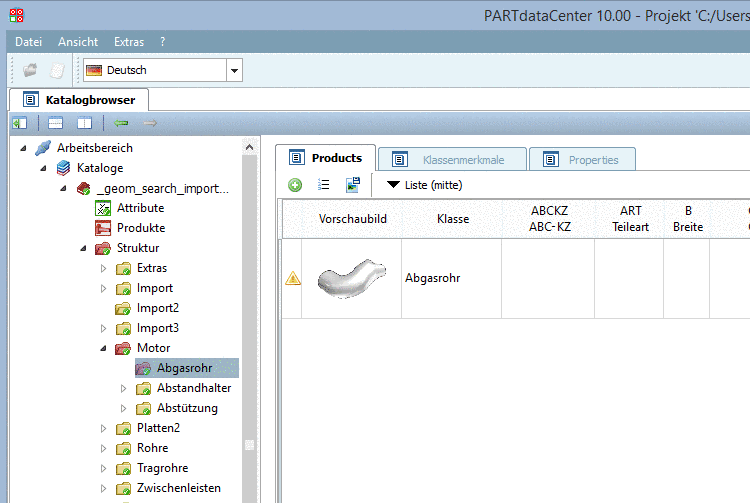Expand the Extras folder node
The width and height of the screenshot is (750, 503).
coord(103,268)
